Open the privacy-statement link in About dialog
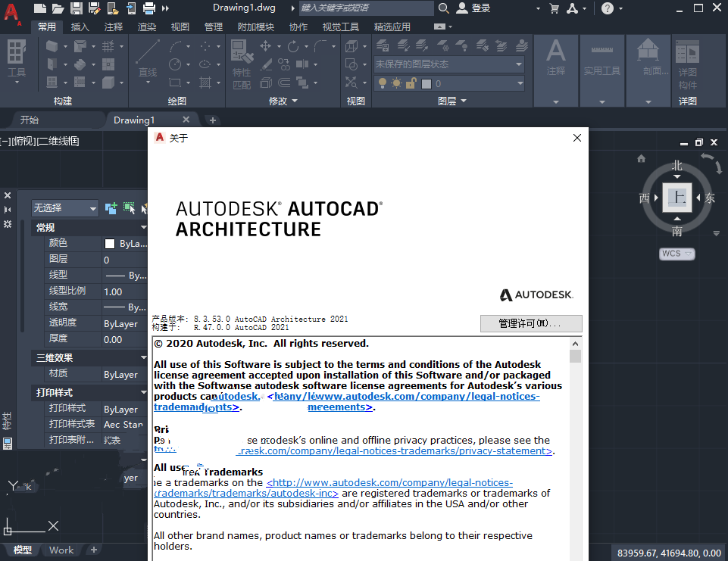This screenshot has width=728, height=561. tap(394, 451)
